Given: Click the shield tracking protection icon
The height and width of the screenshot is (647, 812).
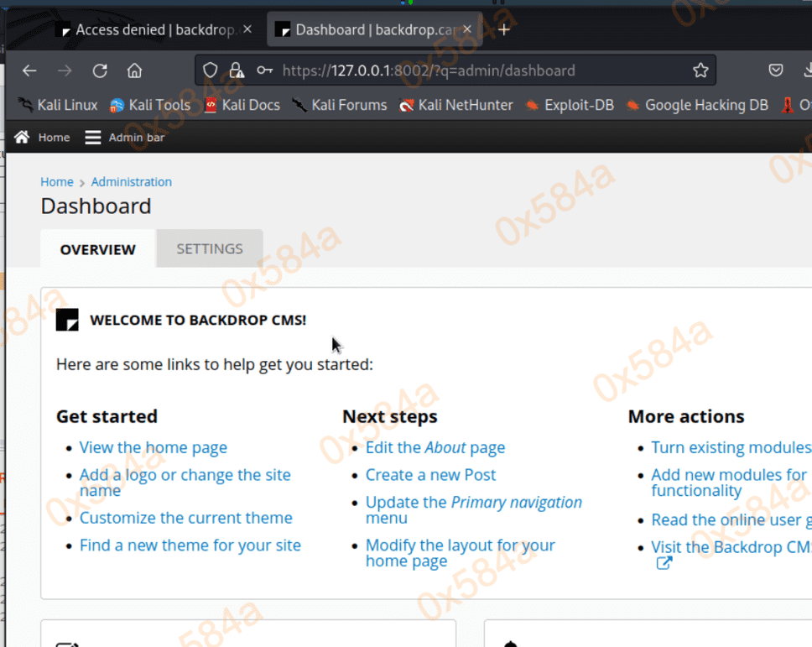Looking at the screenshot, I should pyautogui.click(x=211, y=70).
